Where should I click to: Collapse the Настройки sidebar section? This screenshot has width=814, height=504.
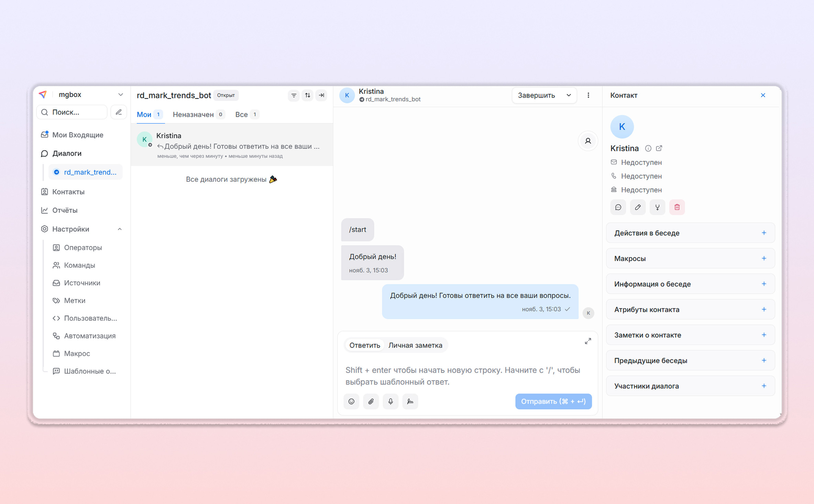tap(120, 229)
